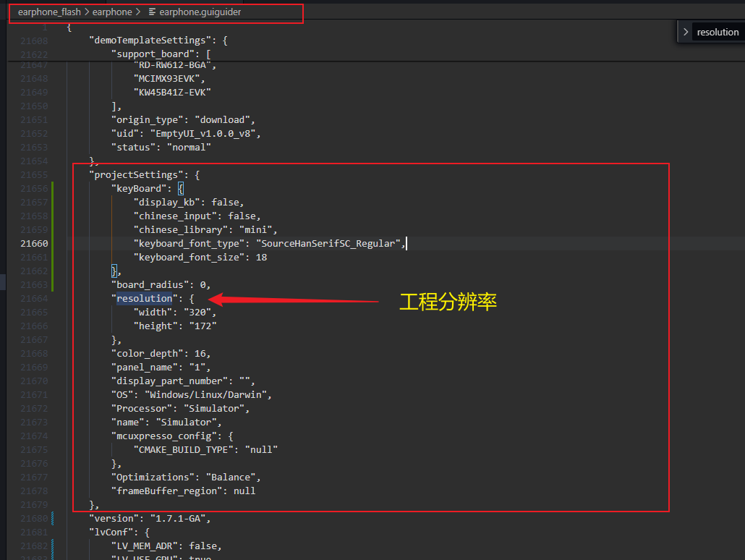Select the earphone.guiguider breadcrumb file name

point(200,12)
